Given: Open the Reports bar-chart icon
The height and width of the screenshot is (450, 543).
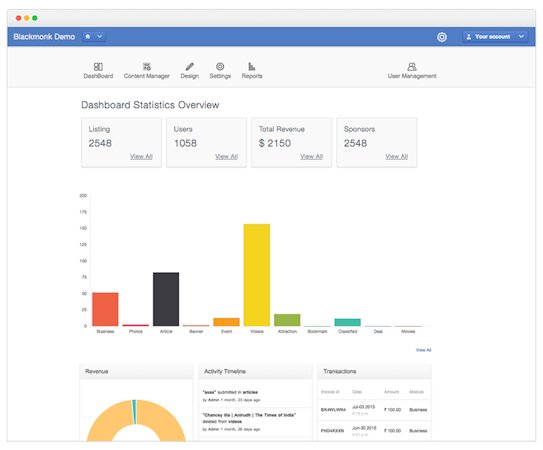Looking at the screenshot, I should (x=252, y=66).
